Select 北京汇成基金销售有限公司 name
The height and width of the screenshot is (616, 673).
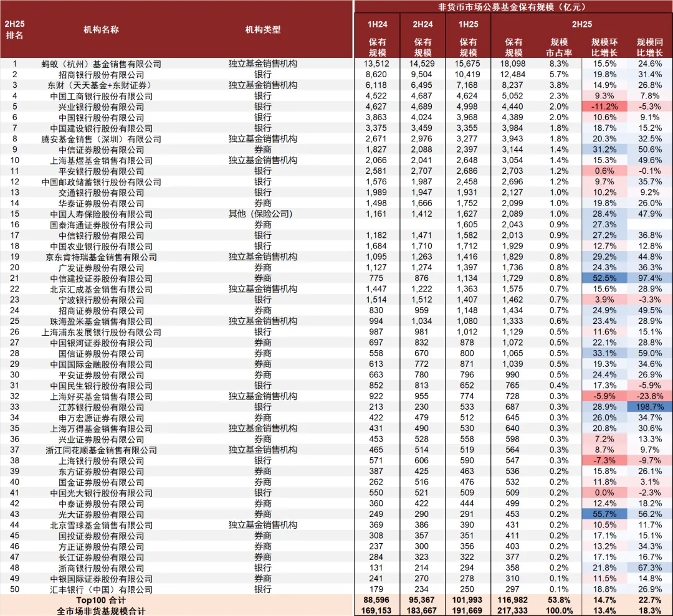[x=102, y=289]
